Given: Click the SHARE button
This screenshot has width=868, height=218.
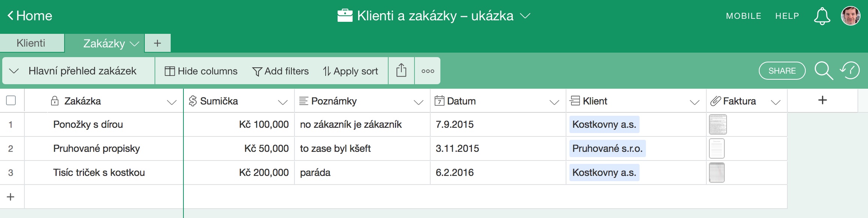Looking at the screenshot, I should [x=782, y=71].
